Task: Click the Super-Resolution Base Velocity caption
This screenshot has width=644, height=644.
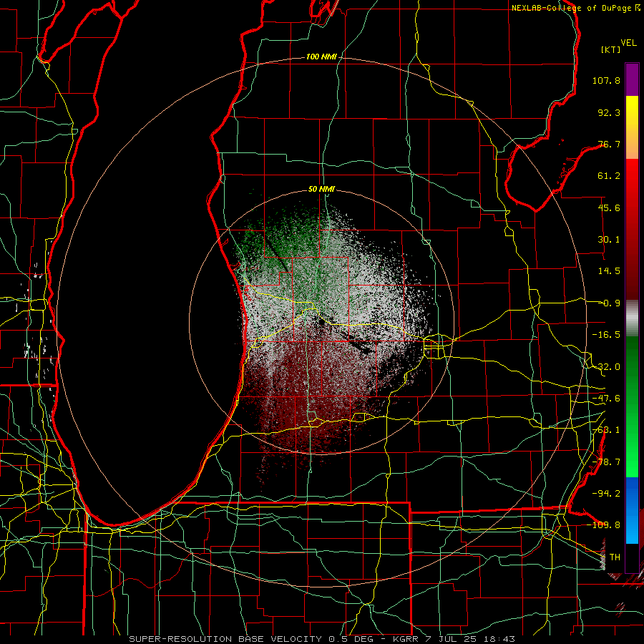Action: pyautogui.click(x=321, y=639)
